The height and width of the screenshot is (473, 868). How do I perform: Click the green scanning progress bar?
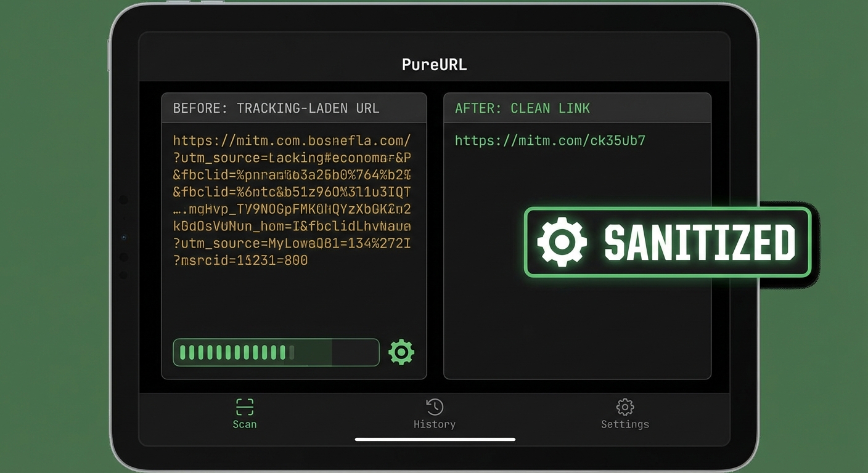pyautogui.click(x=276, y=352)
